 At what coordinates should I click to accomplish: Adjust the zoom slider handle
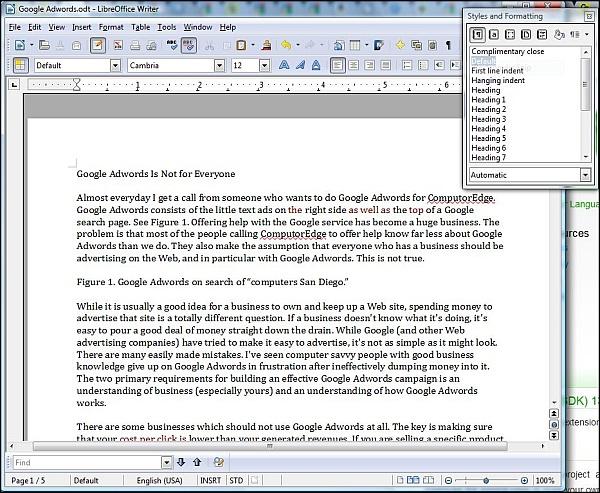click(486, 480)
